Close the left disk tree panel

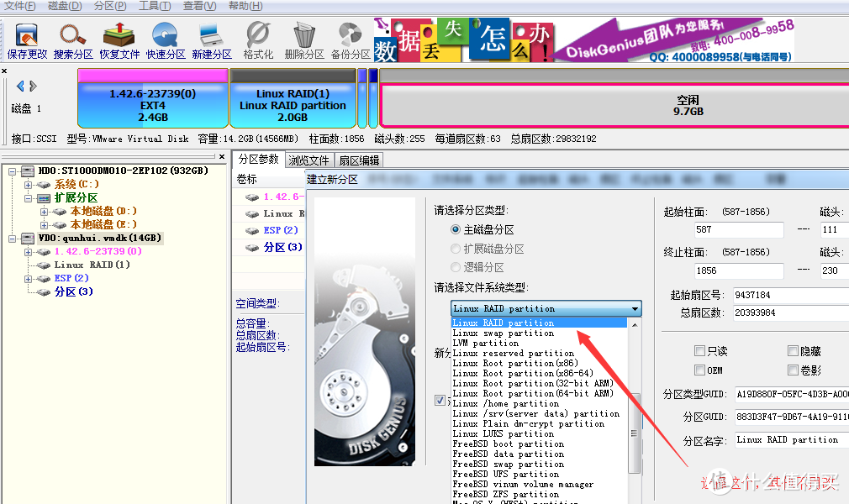coord(222,156)
